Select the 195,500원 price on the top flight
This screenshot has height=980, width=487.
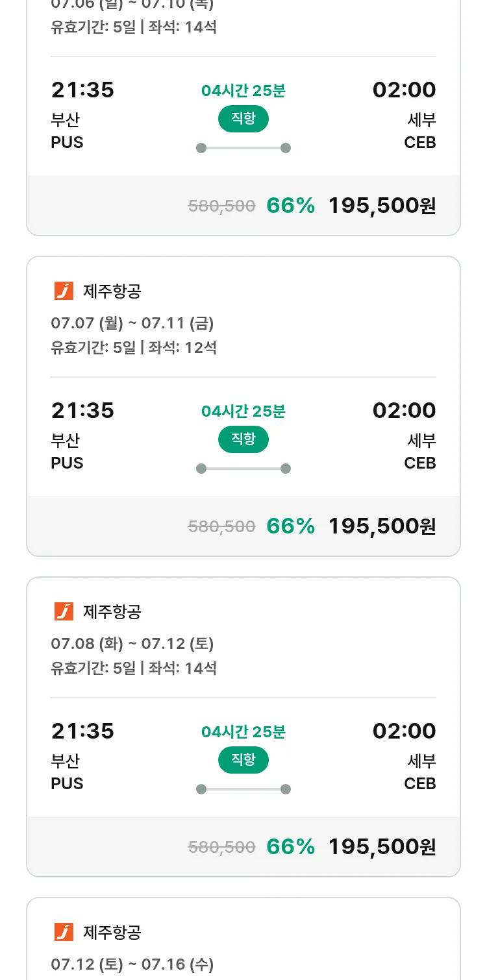[x=382, y=205]
